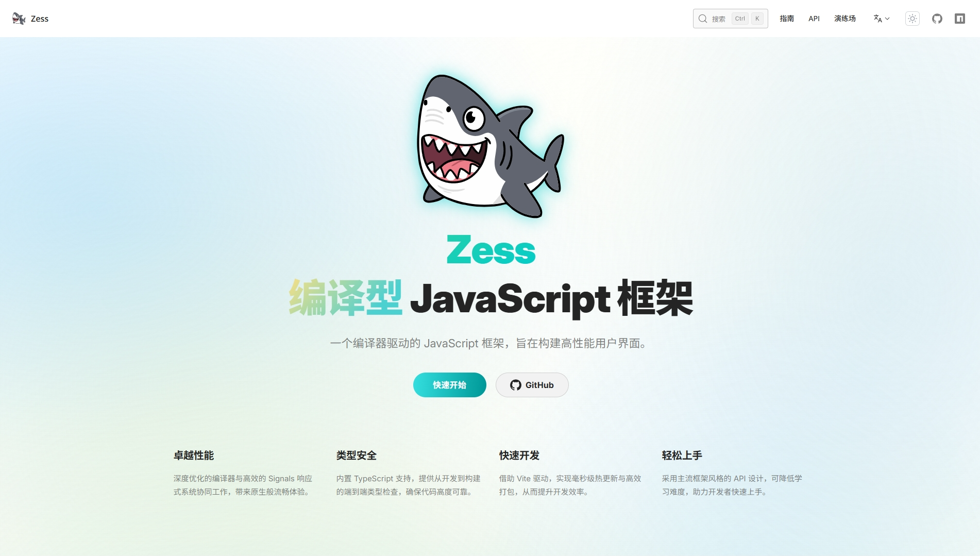Expand the language switcher dropdown

[x=882, y=19]
